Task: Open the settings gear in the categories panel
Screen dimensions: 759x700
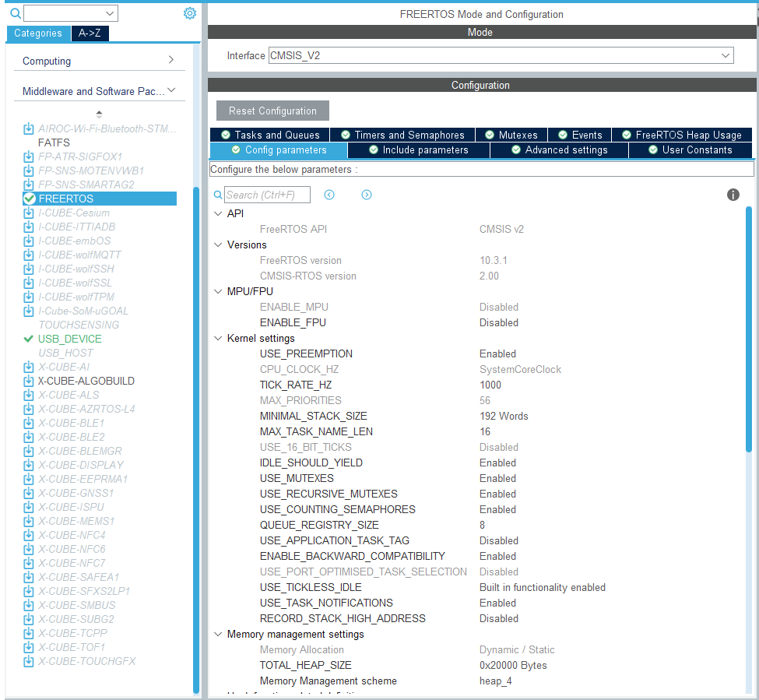Action: pyautogui.click(x=190, y=13)
